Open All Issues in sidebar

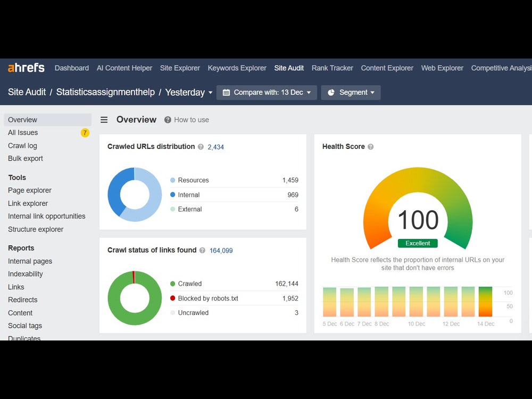[23, 132]
